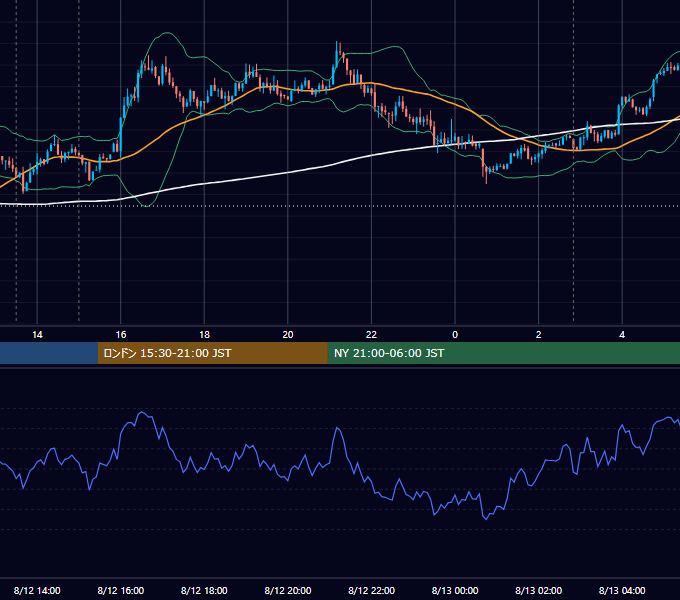This screenshot has width=680, height=600.
Task: Click hour label 16 on price chart axis
Action: pos(121,335)
